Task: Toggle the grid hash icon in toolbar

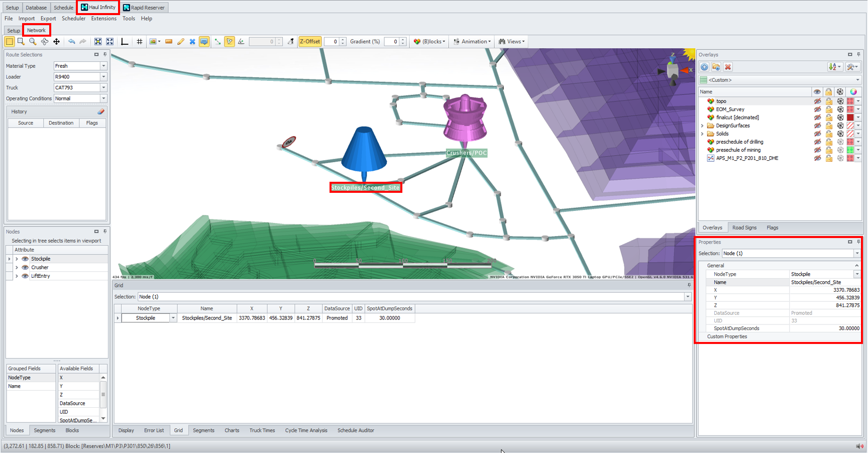Action: [140, 42]
